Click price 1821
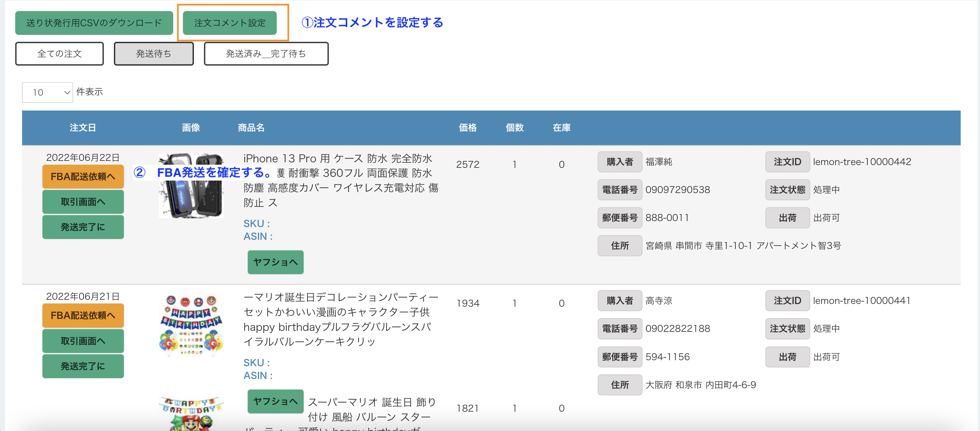Image resolution: width=980 pixels, height=431 pixels. [468, 409]
